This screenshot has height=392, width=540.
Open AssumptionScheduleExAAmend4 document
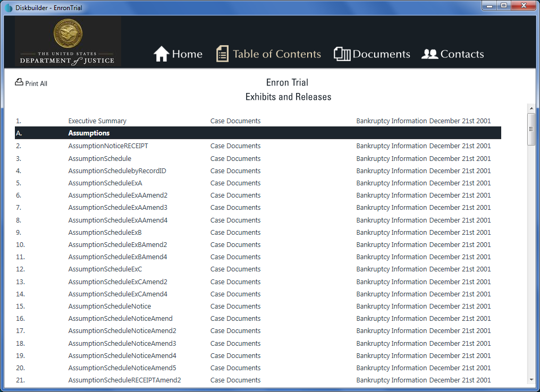[118, 220]
